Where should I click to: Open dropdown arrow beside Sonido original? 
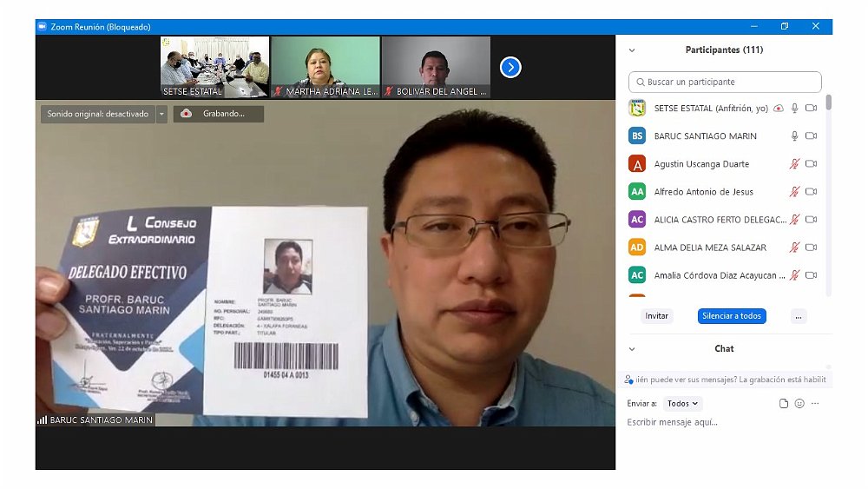coord(161,114)
